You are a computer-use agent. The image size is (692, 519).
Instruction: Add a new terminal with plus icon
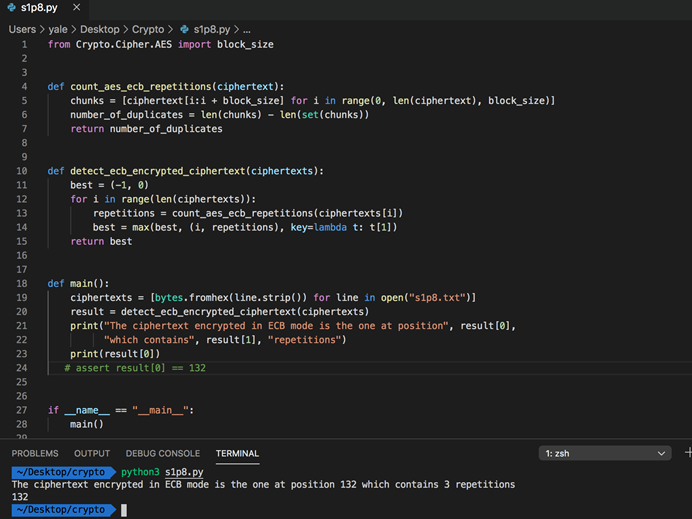tap(688, 452)
